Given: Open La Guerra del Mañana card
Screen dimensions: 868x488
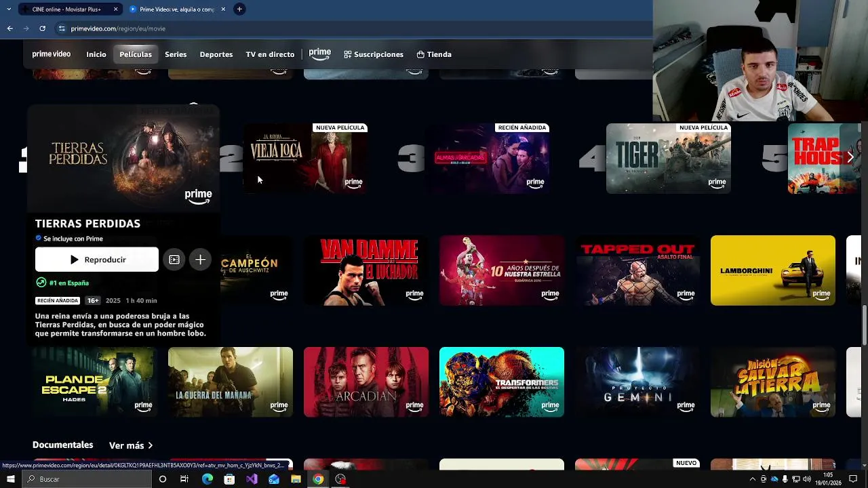Looking at the screenshot, I should 231,382.
